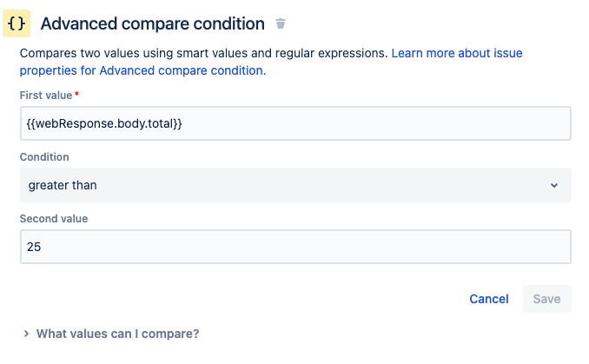
Task: Click the chevron arrow in the Condition select
Action: [554, 185]
